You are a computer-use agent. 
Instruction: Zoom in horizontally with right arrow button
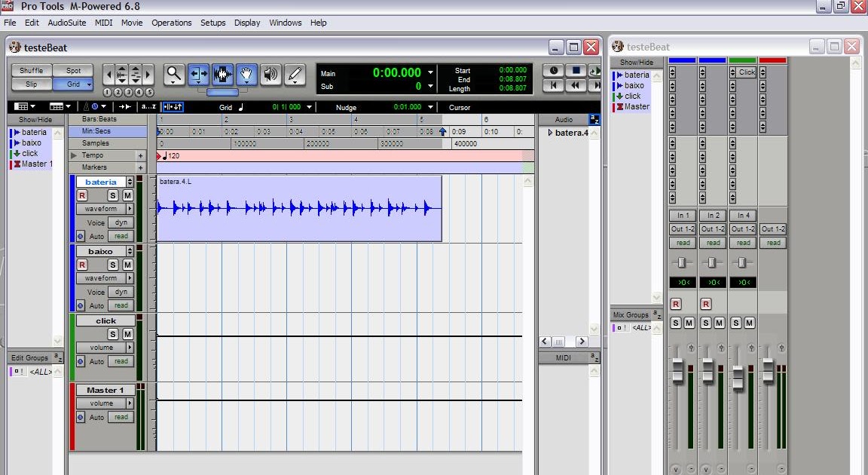pyautogui.click(x=148, y=74)
